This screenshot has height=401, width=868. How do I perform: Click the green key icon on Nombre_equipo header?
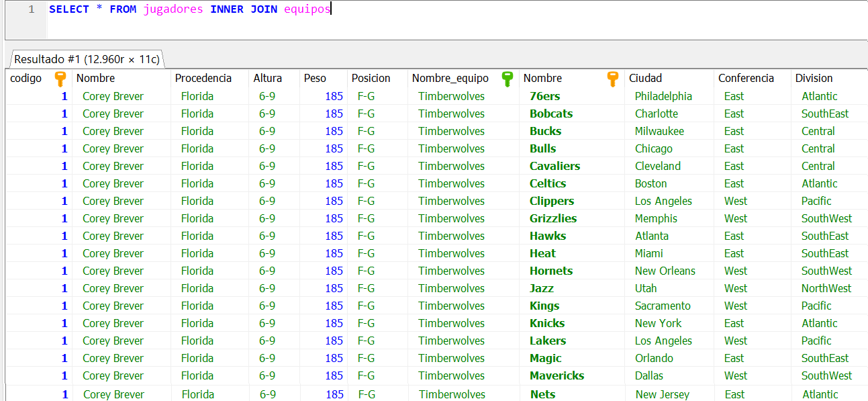click(x=508, y=79)
